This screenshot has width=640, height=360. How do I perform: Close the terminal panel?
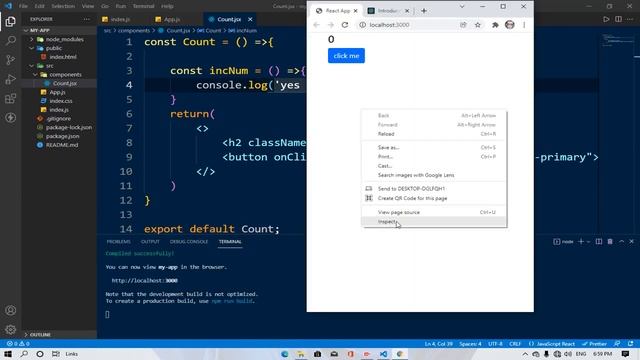tap(631, 242)
